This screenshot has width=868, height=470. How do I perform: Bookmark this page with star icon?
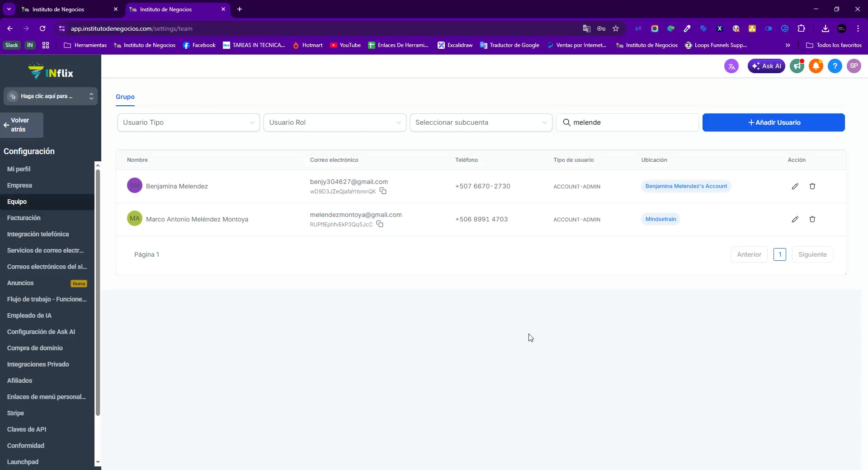(x=616, y=28)
